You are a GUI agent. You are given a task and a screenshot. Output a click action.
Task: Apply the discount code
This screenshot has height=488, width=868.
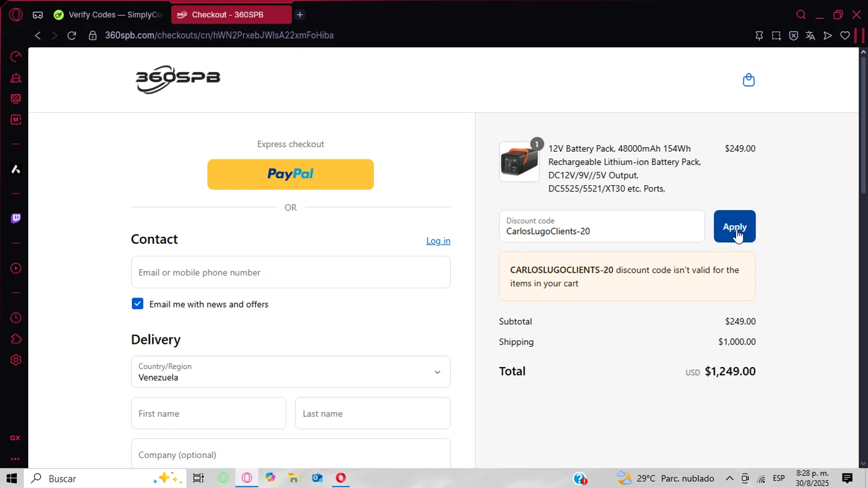point(734,226)
